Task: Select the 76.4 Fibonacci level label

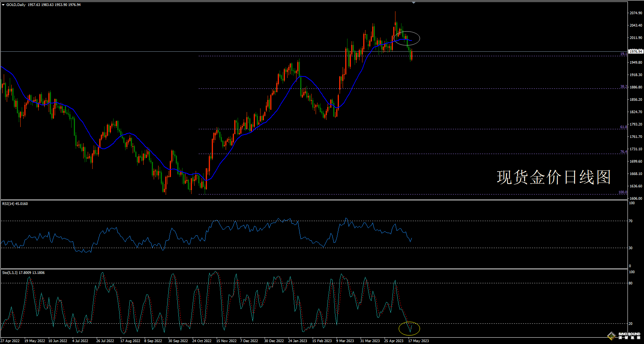Action: pos(623,152)
